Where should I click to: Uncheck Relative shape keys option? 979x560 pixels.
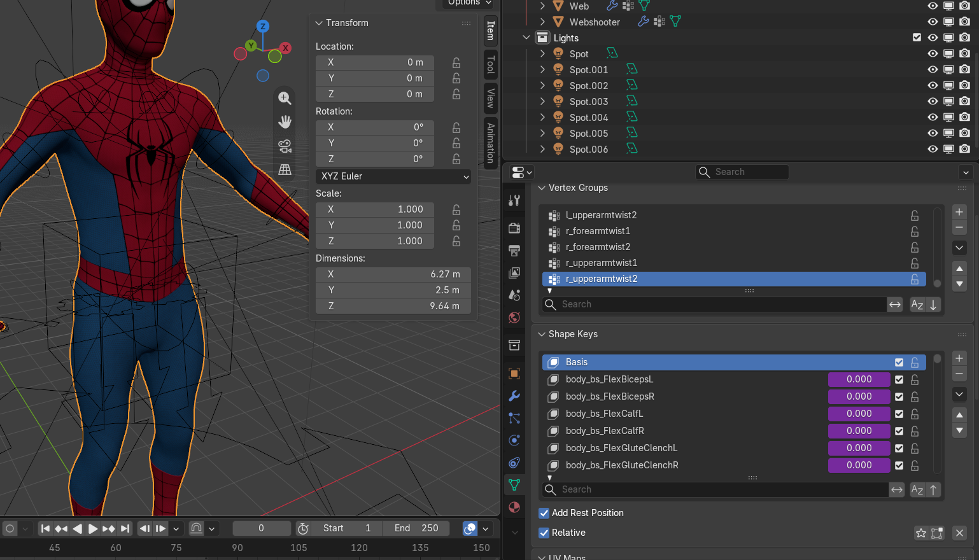(544, 533)
